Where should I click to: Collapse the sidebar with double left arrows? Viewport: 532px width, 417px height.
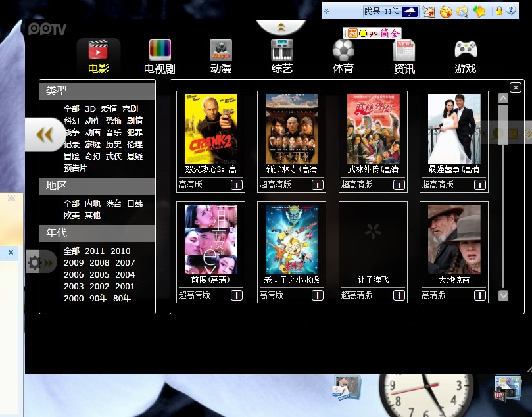45,134
